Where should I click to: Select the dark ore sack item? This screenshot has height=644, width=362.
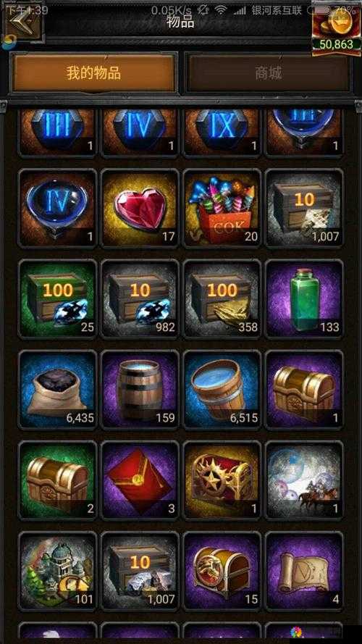(58, 389)
